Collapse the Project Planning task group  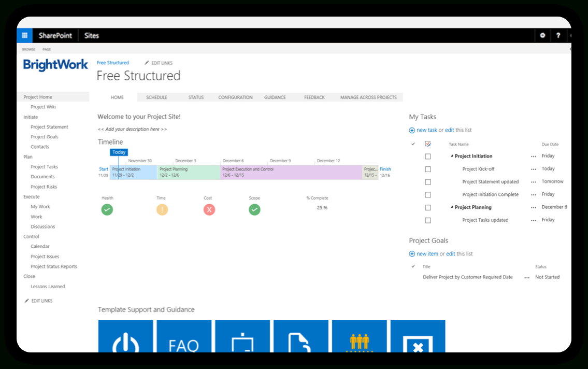pos(452,207)
